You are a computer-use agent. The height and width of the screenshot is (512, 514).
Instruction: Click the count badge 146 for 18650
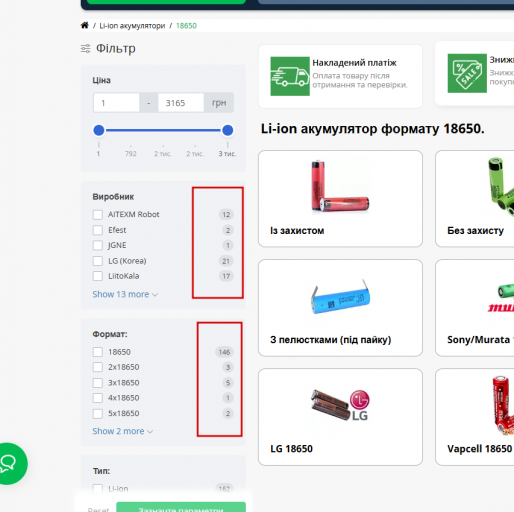click(x=224, y=352)
